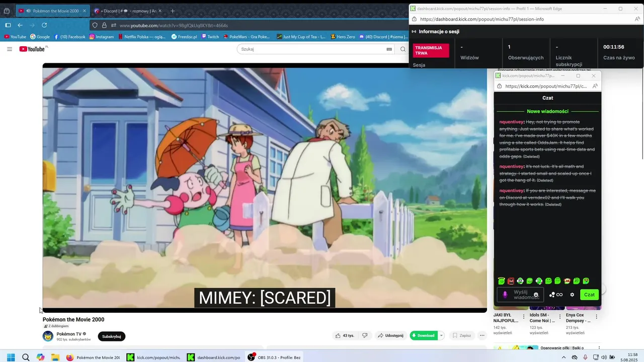Open options for Enya Cox Dempsey video
Screen dimensions: 644x362
(x=597, y=317)
